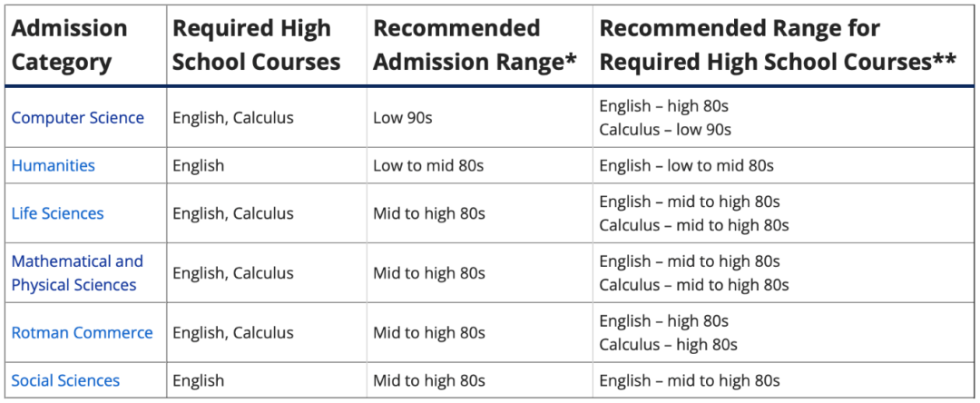The width and height of the screenshot is (980, 403).
Task: Click English – high 80s for Computer Science
Action: (x=663, y=106)
